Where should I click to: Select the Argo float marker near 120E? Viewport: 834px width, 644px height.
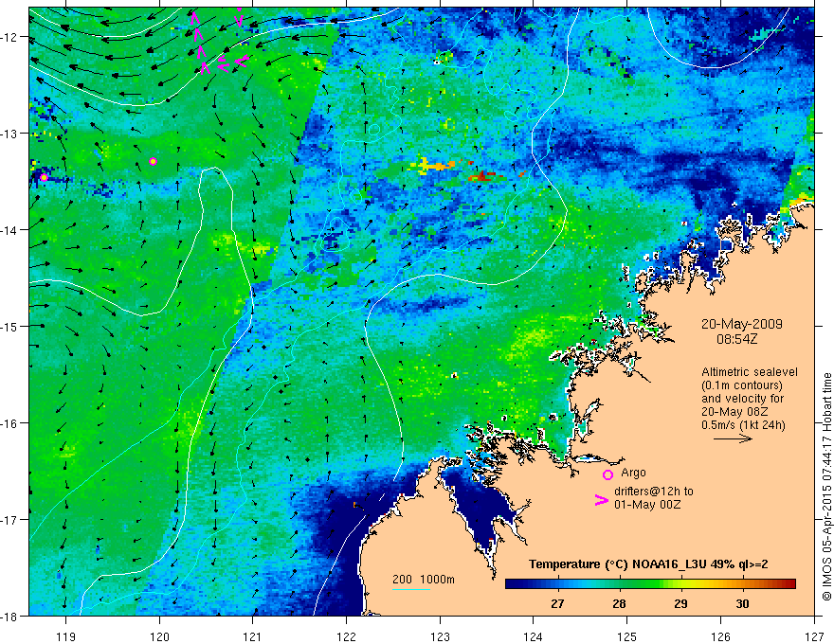point(154,162)
